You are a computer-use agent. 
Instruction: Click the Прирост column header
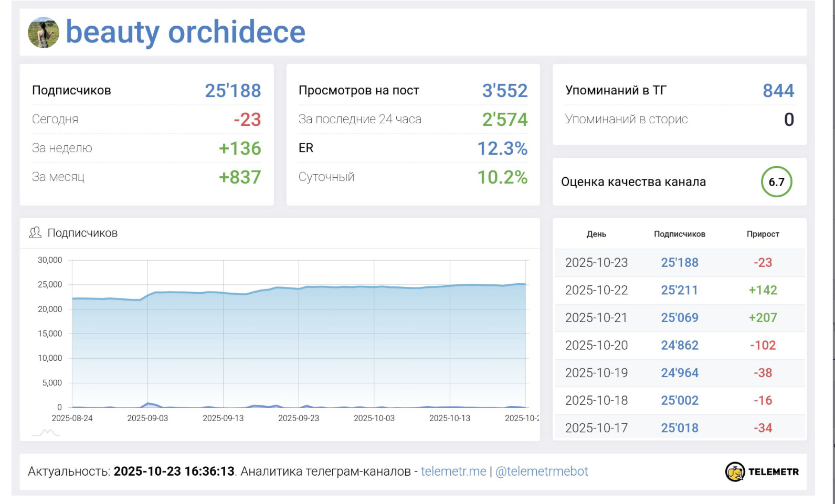763,234
